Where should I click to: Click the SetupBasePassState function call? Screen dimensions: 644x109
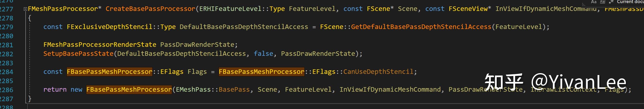[78, 54]
